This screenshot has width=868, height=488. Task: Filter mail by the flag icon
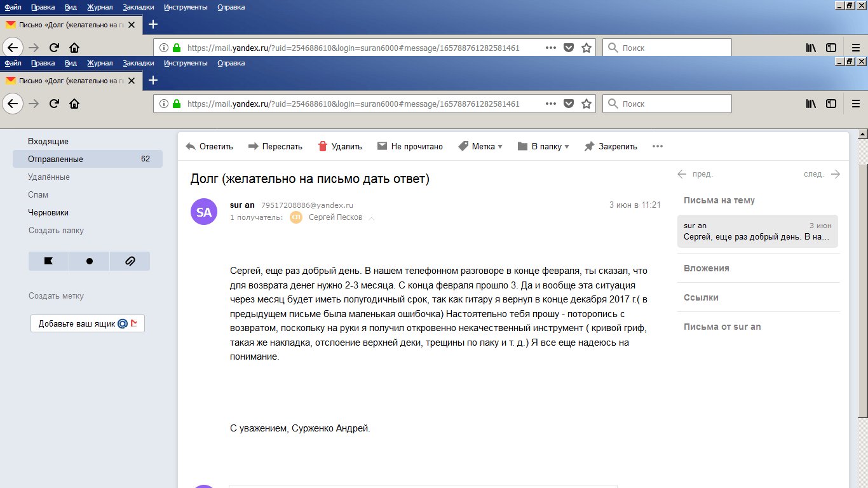(48, 261)
